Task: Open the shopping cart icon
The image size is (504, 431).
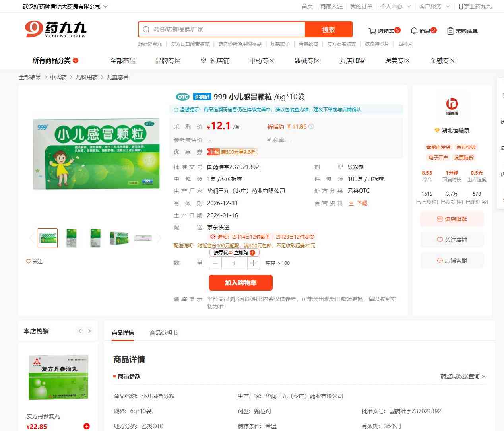Action: [372, 31]
